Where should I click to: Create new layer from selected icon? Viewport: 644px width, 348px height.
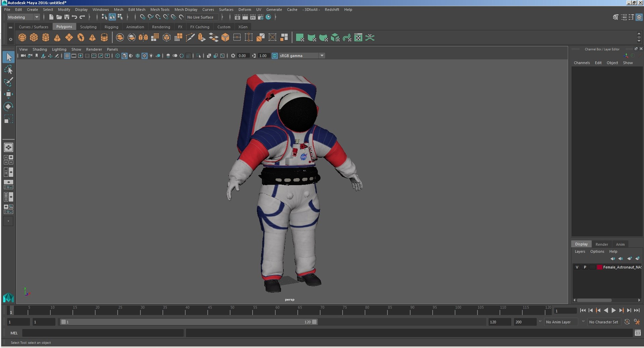click(637, 258)
